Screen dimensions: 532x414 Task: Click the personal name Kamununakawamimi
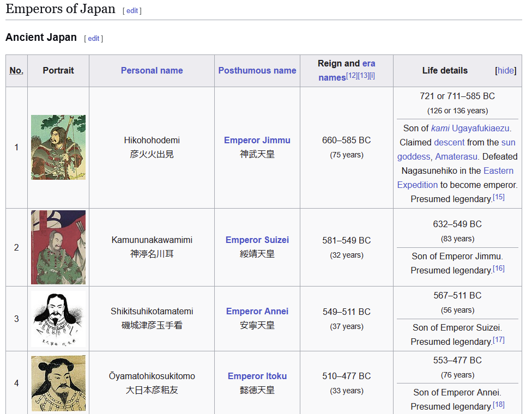point(152,240)
